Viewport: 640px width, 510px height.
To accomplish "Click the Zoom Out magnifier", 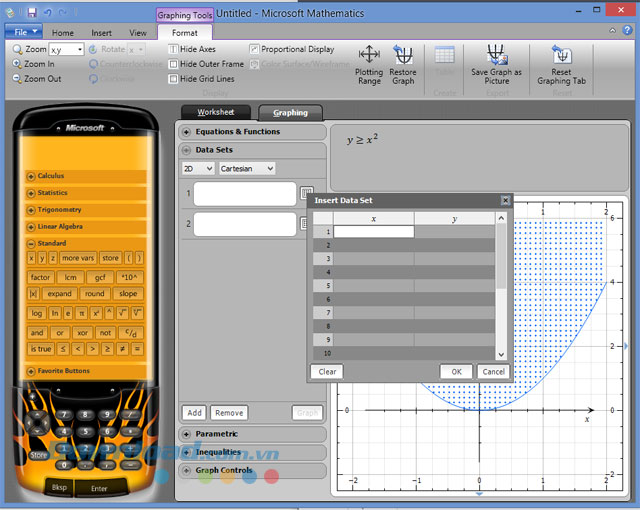I will 17,78.
